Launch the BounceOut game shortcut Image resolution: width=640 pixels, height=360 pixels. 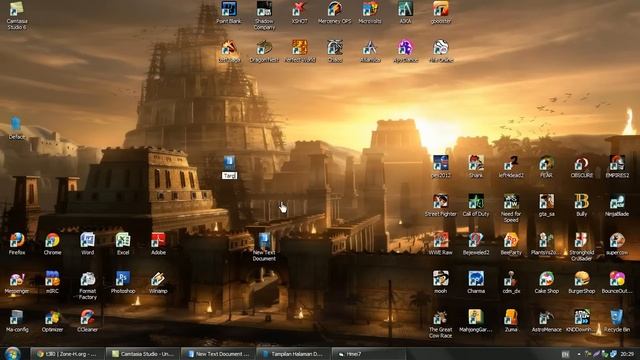(x=617, y=282)
